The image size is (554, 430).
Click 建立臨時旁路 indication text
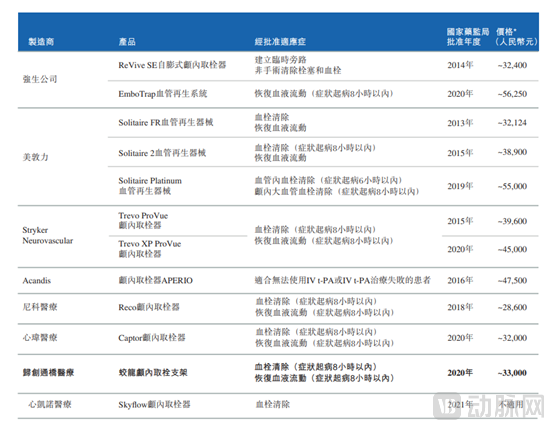(281, 60)
